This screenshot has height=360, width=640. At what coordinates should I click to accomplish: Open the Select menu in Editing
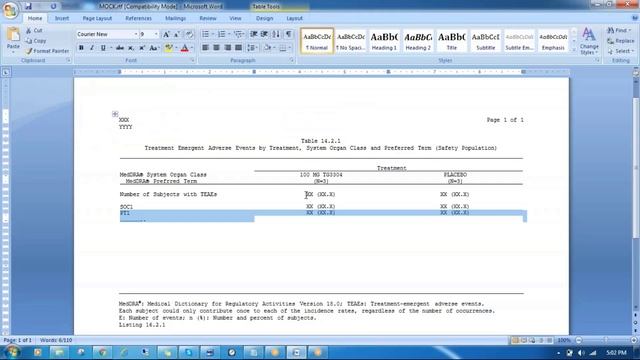620,51
